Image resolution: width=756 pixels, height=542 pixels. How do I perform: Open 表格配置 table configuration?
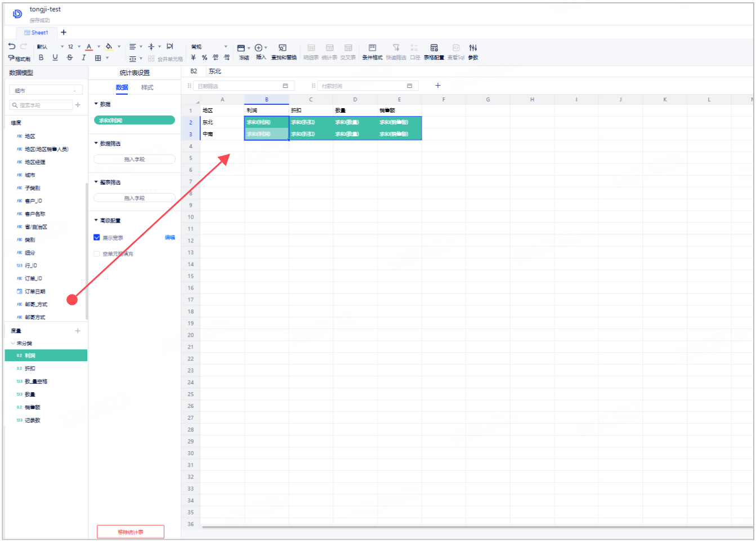pyautogui.click(x=434, y=52)
